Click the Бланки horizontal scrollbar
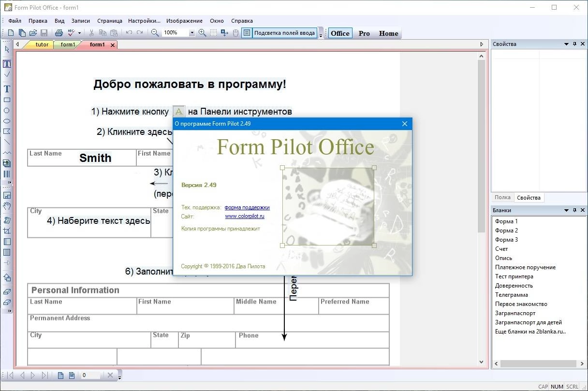The image size is (588, 391). tap(538, 363)
